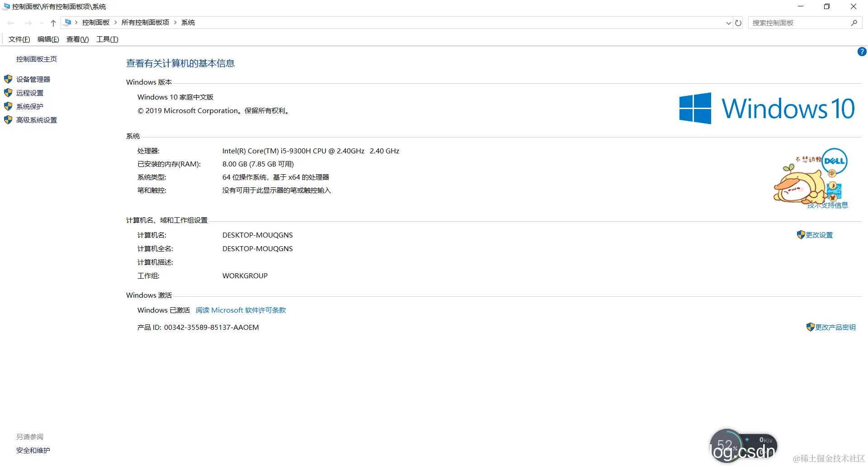Click 更改设置 for computer name

pos(819,235)
